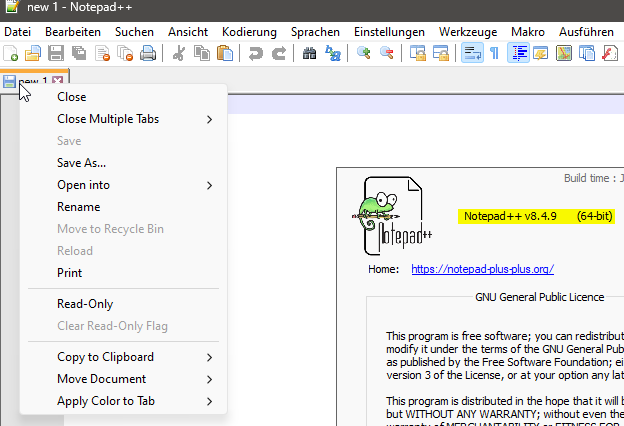The height and width of the screenshot is (426, 624).
Task: Open the Kodierung menu
Action: 249,32
